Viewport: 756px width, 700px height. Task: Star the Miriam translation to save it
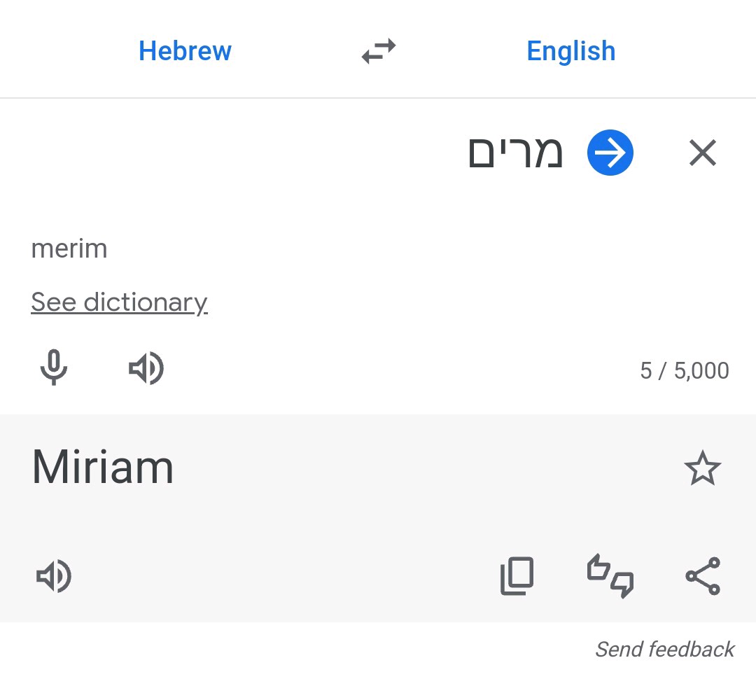point(701,468)
